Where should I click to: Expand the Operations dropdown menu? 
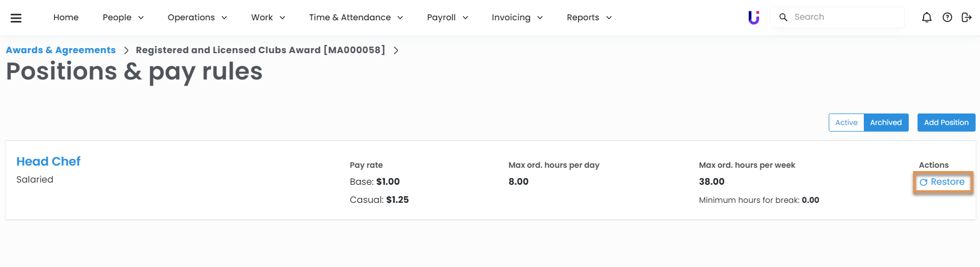point(197,18)
